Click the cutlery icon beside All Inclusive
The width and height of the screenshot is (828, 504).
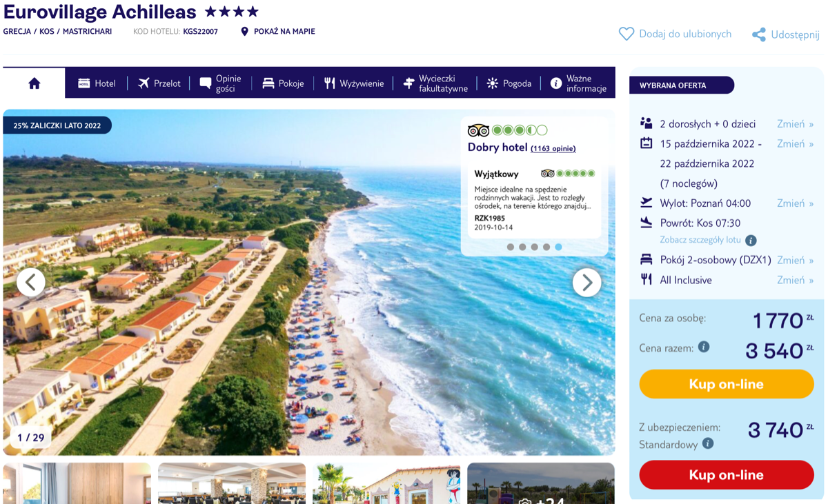[646, 279]
